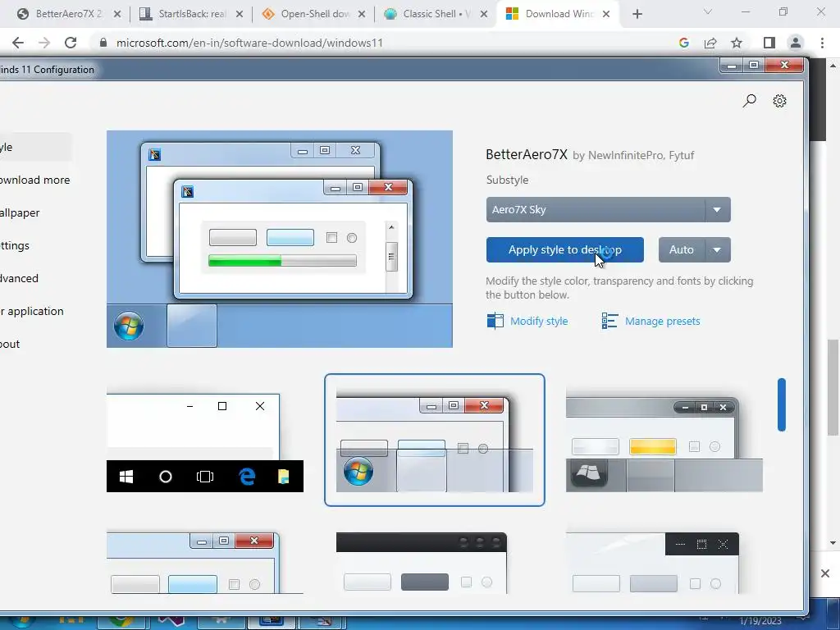Open the Download more sidebar item
The image size is (840, 630).
pos(34,180)
